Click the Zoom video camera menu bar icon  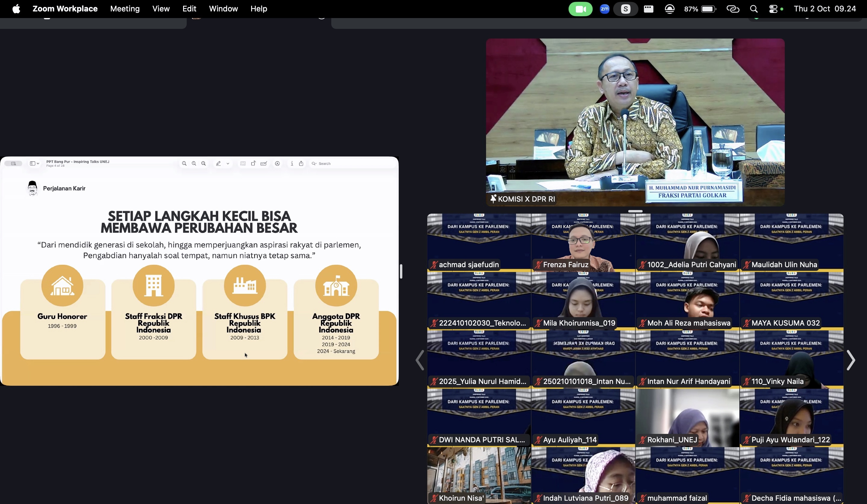[581, 9]
